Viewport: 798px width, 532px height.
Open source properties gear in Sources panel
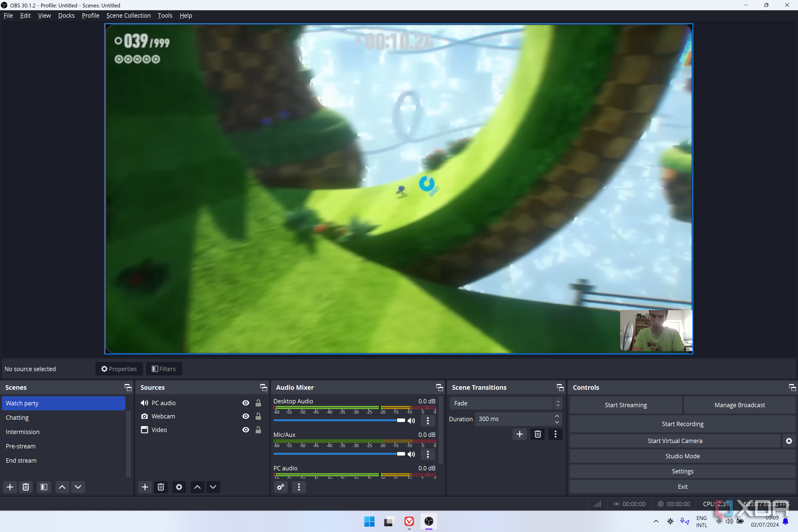tap(179, 487)
